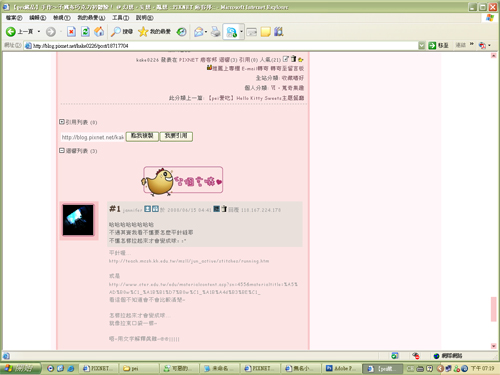Click the dark square icon after comment date
Screen dimensions: 500x375
click(217, 209)
